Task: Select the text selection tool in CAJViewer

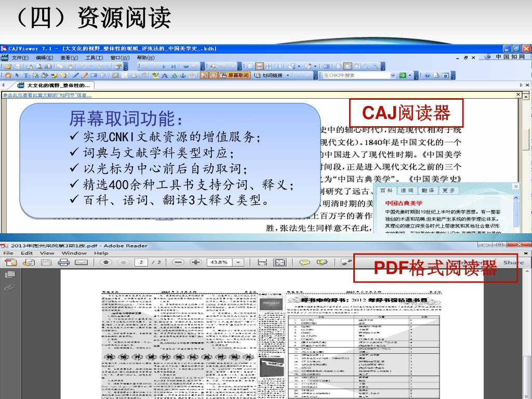Action: (26, 75)
